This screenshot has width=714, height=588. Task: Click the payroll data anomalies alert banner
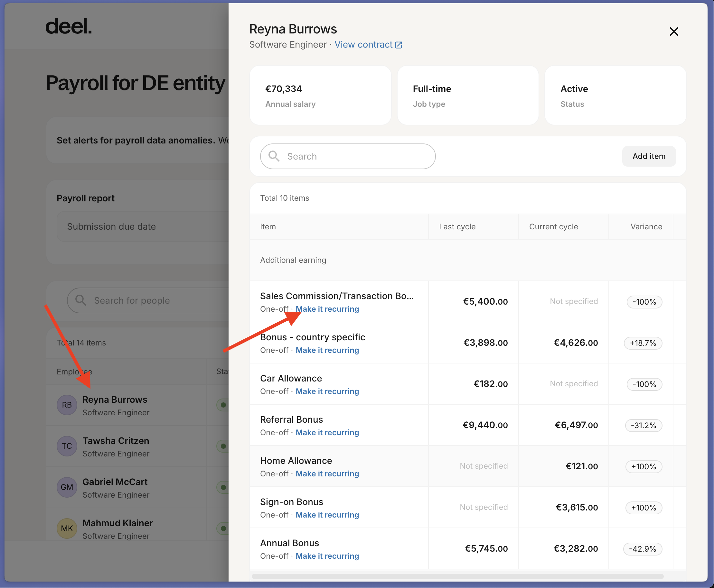pos(137,140)
